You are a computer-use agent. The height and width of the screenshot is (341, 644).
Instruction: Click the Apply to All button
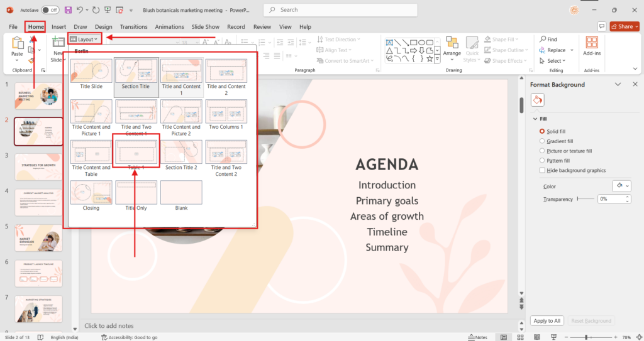tap(547, 321)
